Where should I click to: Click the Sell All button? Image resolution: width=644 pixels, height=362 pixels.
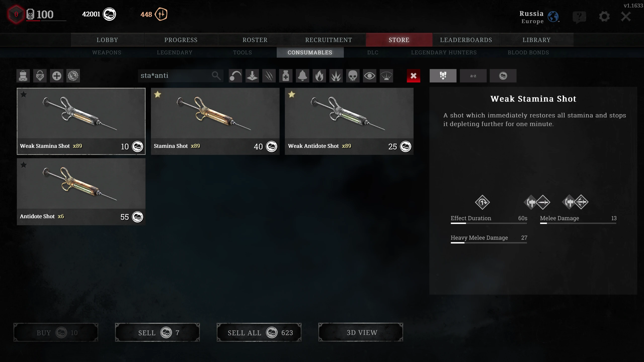pos(259,332)
